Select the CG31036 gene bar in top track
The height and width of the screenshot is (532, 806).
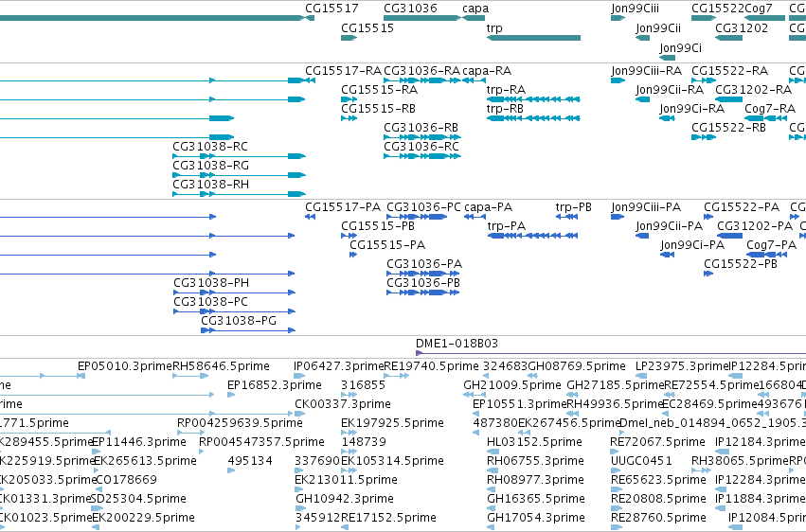click(x=422, y=18)
